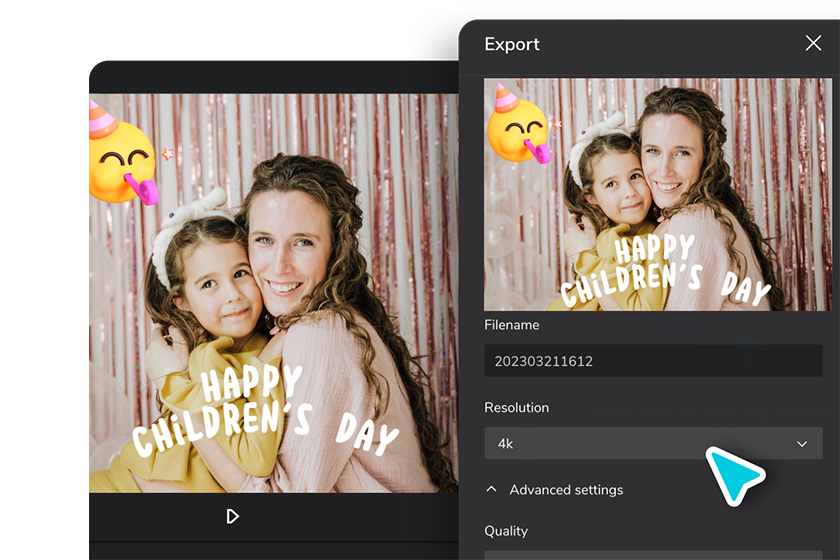Viewport: 840px width, 560px height.
Task: Open the Quality dropdown below its label
Action: tap(653, 555)
